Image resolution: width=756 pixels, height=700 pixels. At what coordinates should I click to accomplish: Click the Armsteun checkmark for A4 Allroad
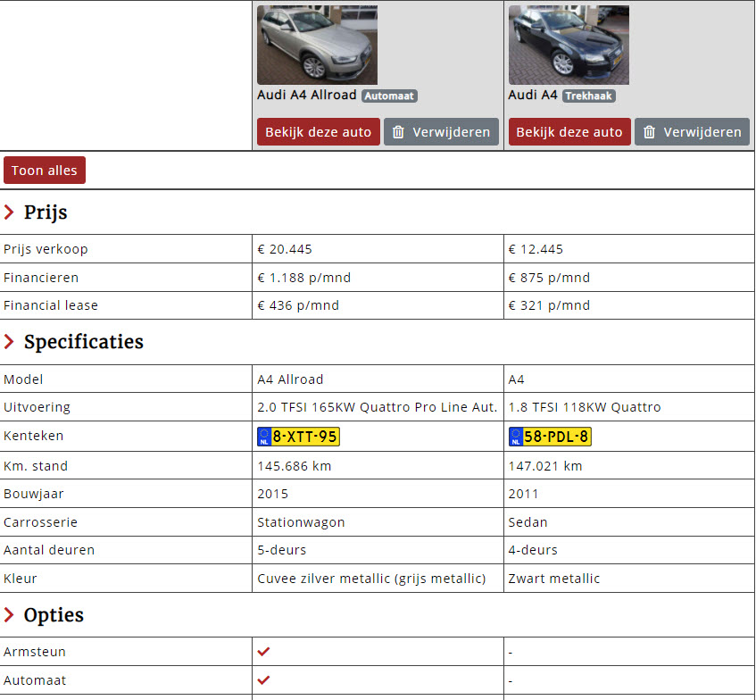[x=263, y=652]
